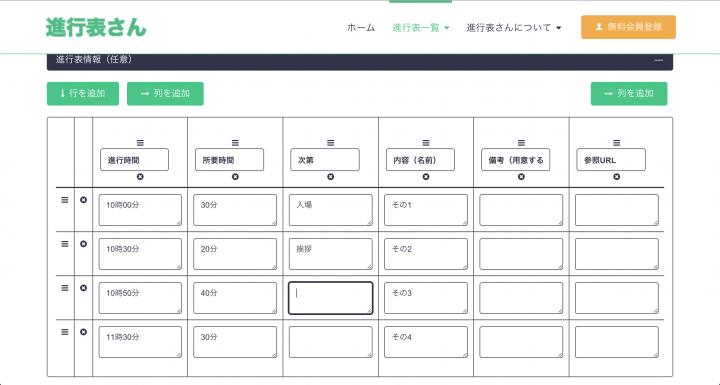This screenshot has height=385, width=720.
Task: Click the 進行表さん logo link
Action: pos(96,27)
